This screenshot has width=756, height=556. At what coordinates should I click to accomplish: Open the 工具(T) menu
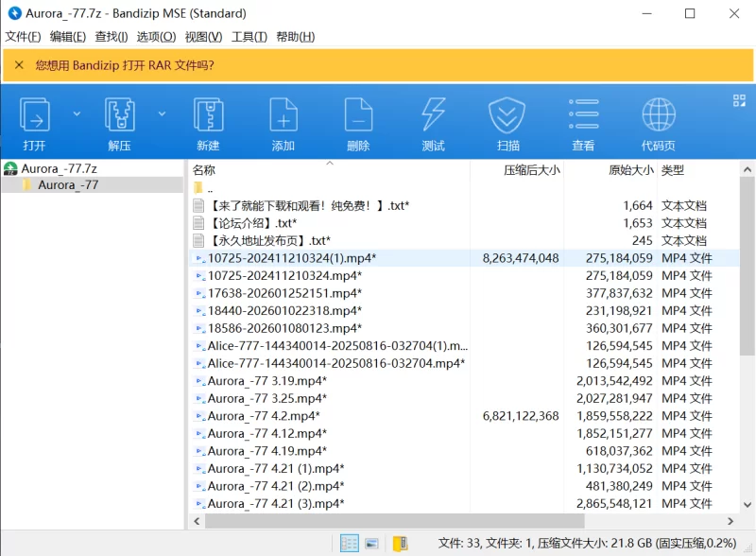(249, 37)
